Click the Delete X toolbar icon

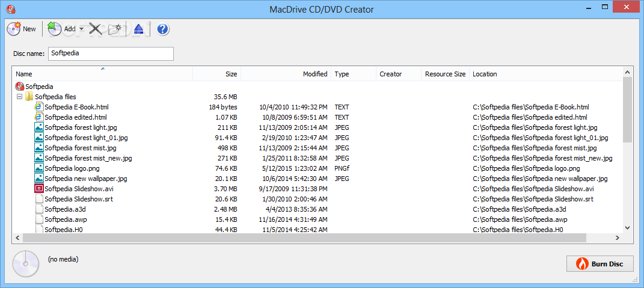point(95,29)
